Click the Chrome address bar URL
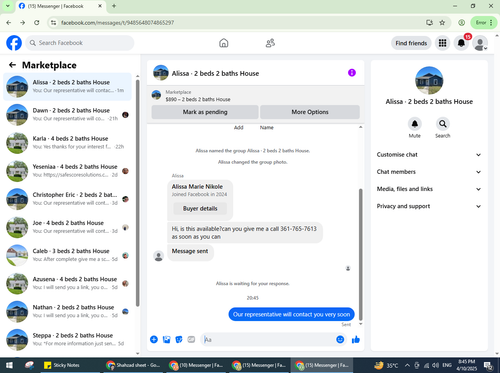The width and height of the screenshot is (500, 373). pos(117,23)
